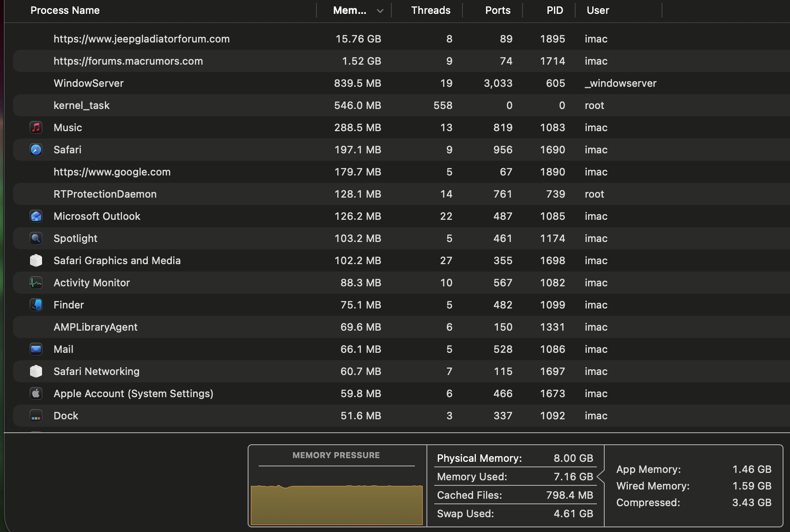Select the Spotlight process name
790x532 pixels.
click(75, 238)
